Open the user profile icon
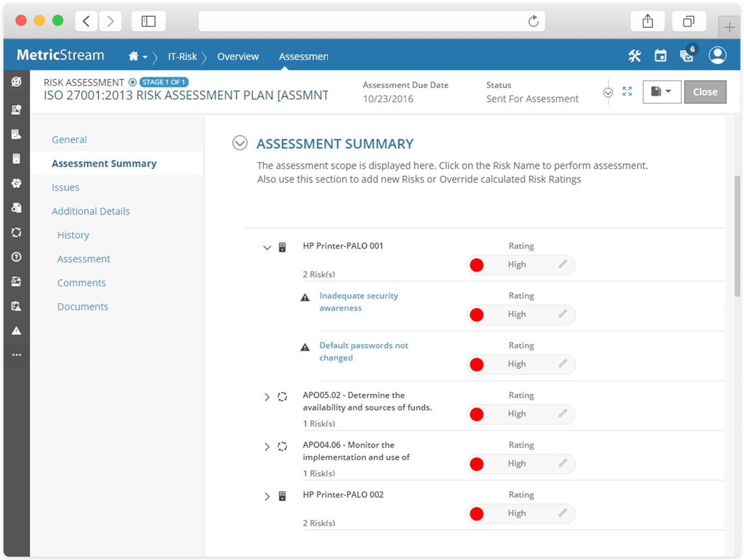Viewport: 744px width, 560px height. (717, 55)
